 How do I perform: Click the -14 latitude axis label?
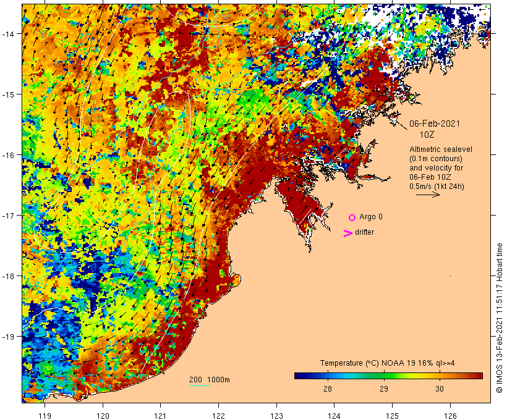[x=7, y=34]
